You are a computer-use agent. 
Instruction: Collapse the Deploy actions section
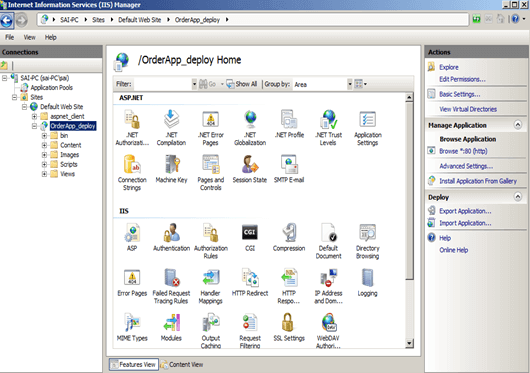point(517,197)
